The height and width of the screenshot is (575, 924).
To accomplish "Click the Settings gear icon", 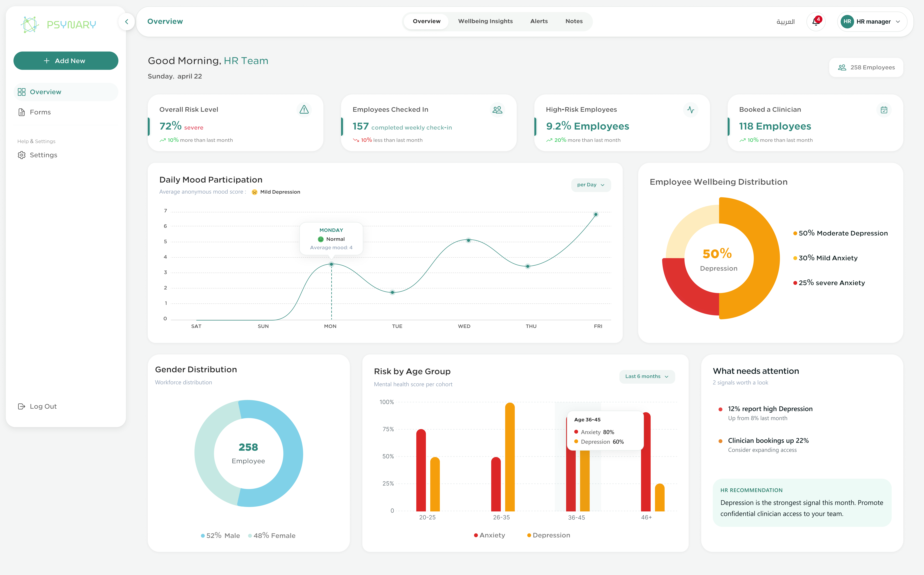I will [22, 155].
